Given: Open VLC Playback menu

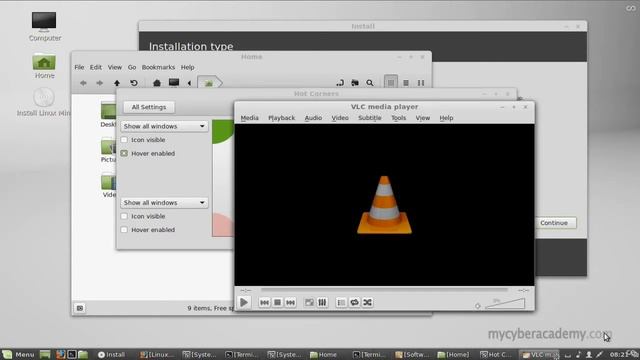Looking at the screenshot, I should coord(281,118).
